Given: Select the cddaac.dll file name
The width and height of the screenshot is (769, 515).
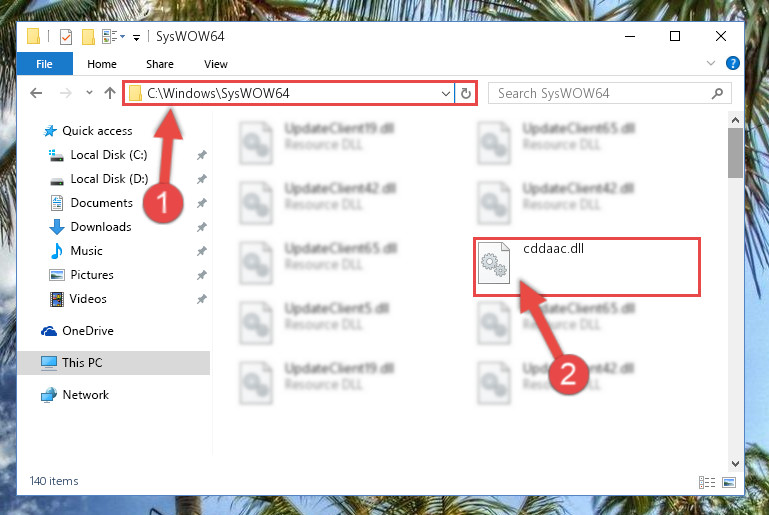Looking at the screenshot, I should pos(553,249).
